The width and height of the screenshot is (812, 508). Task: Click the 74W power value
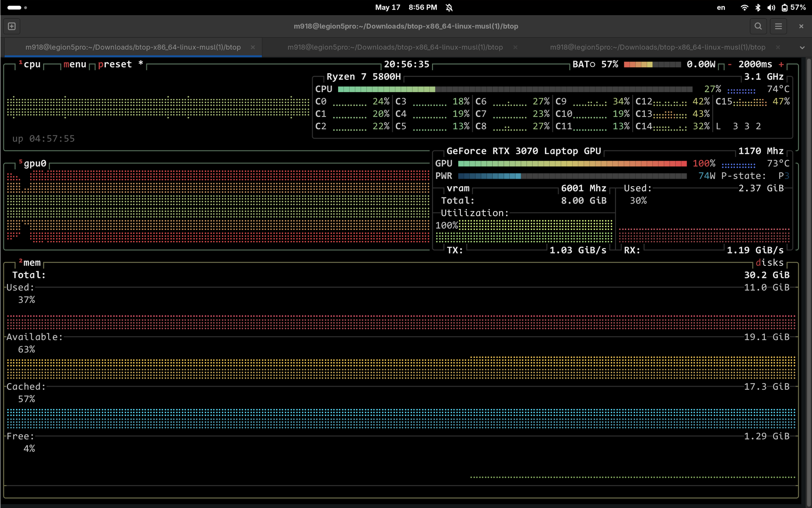click(x=707, y=176)
